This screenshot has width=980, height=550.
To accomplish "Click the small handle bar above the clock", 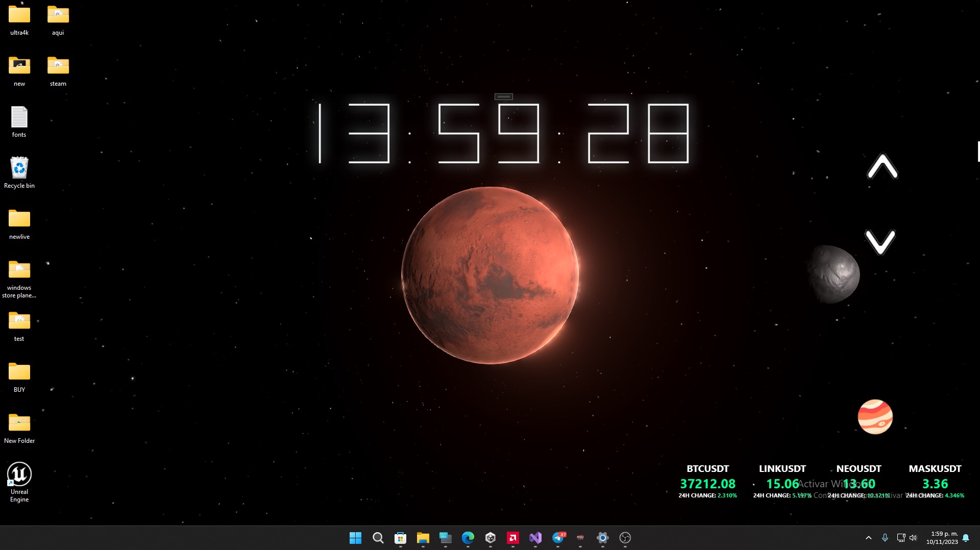I will (504, 96).
